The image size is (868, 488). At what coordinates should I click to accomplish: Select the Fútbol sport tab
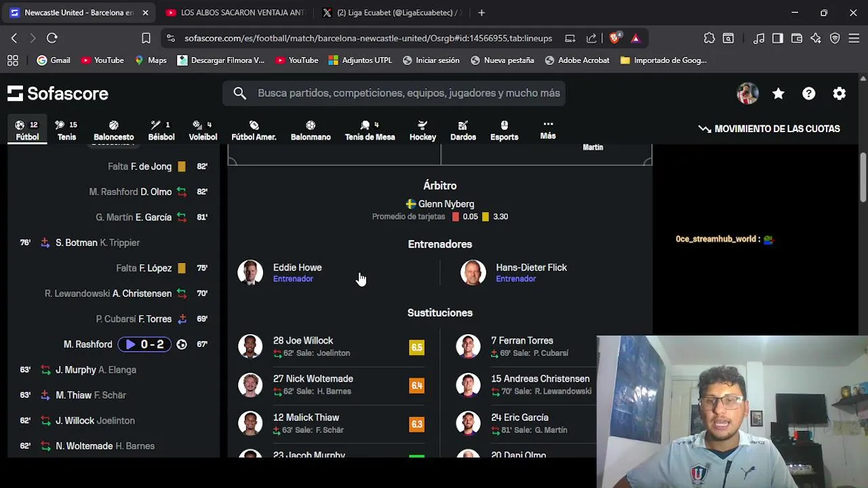[x=27, y=131]
